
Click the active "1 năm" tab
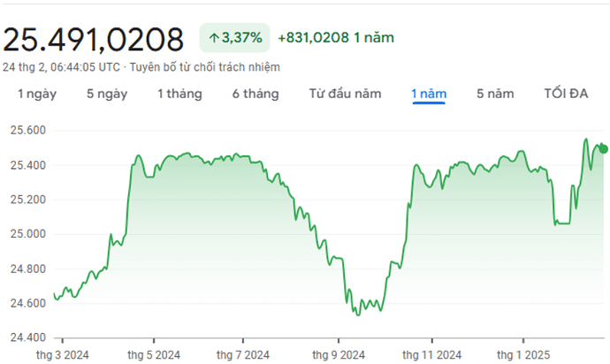(428, 94)
